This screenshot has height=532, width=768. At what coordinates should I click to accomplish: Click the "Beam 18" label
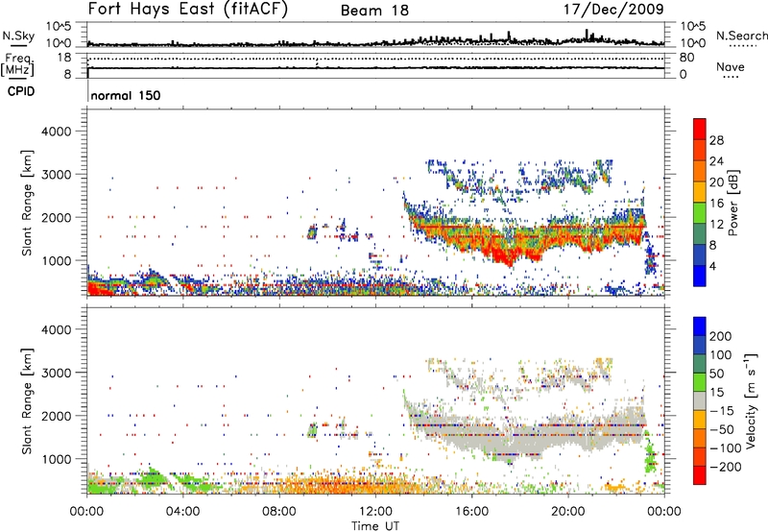click(x=374, y=11)
